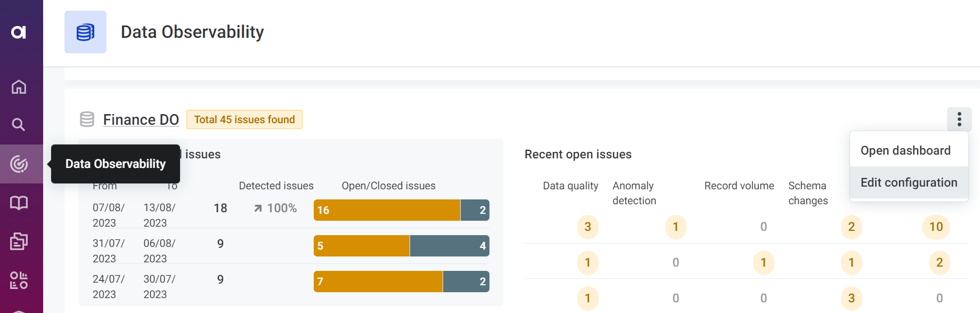This screenshot has height=313, width=980.
Task: Open the Finance DO link
Action: [x=141, y=119]
